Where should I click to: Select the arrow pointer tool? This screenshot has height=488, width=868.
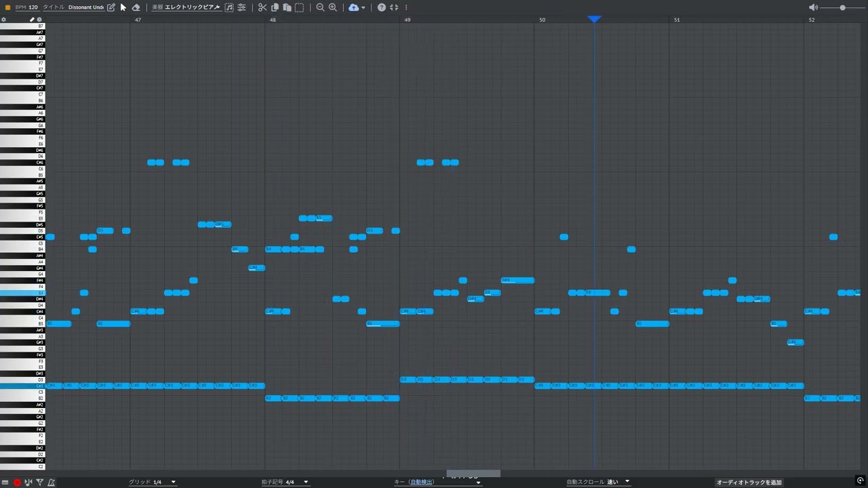[123, 7]
